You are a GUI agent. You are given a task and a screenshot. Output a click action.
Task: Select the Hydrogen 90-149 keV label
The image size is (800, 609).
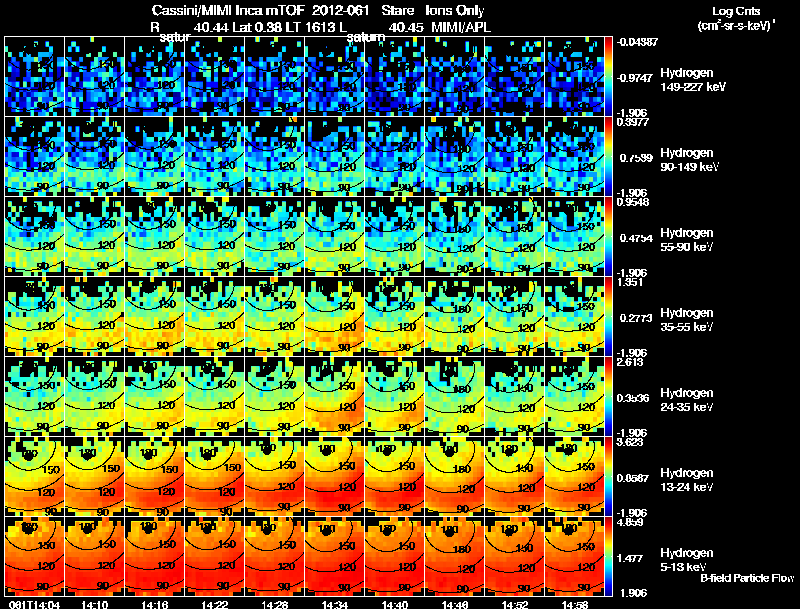[689, 160]
